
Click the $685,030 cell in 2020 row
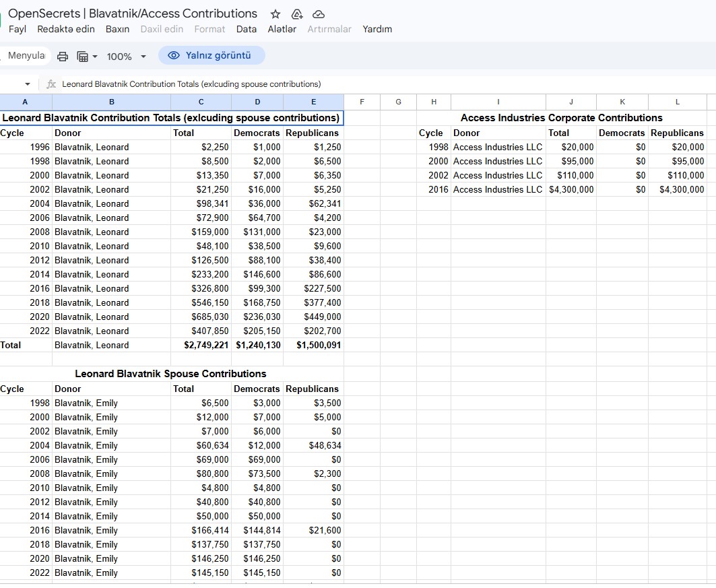[201, 317]
